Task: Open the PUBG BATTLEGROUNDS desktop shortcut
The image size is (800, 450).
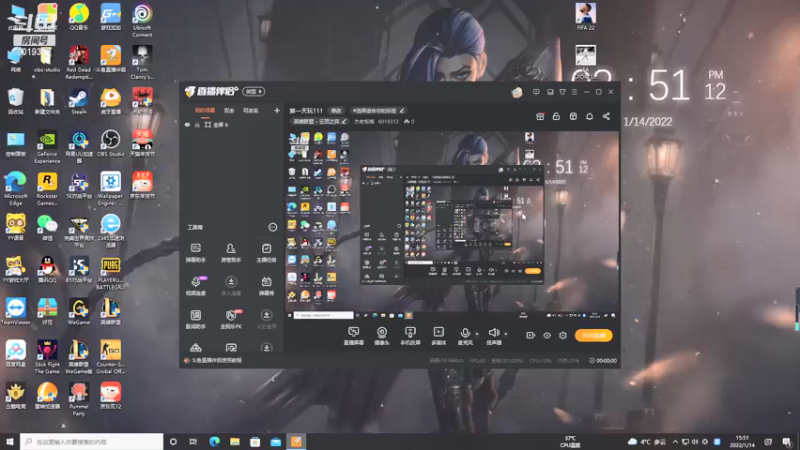Action: pos(110,273)
